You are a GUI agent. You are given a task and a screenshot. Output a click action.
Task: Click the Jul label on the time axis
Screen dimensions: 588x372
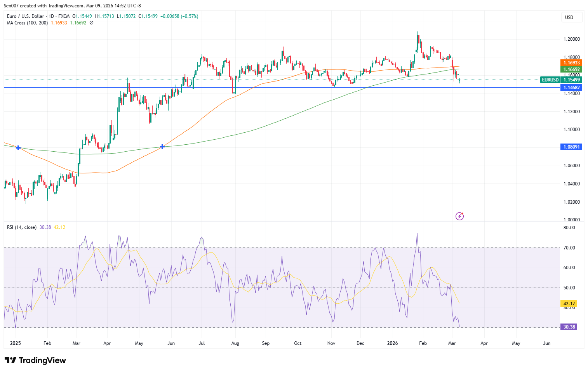[202, 343]
